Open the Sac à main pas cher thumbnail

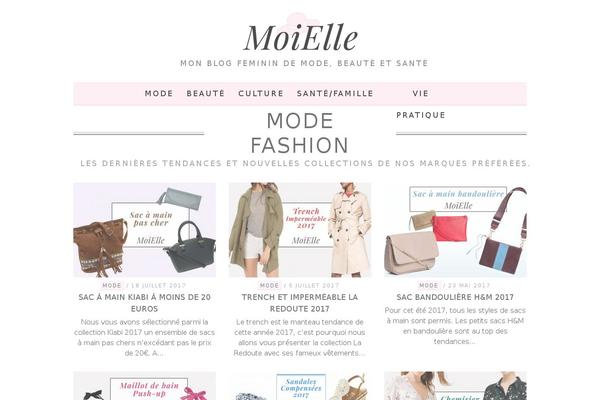point(145,230)
